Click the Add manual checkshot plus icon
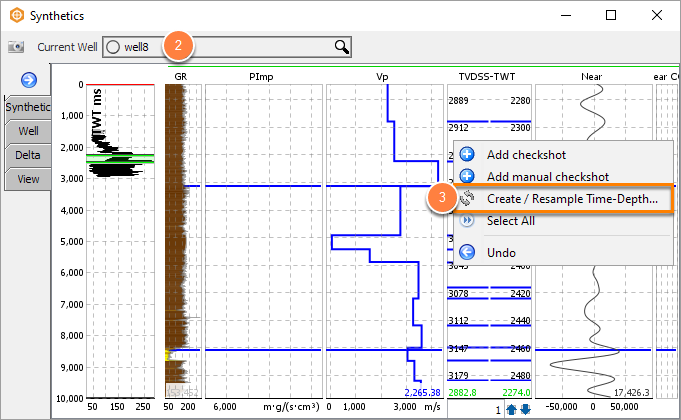The image size is (681, 420). point(467,176)
